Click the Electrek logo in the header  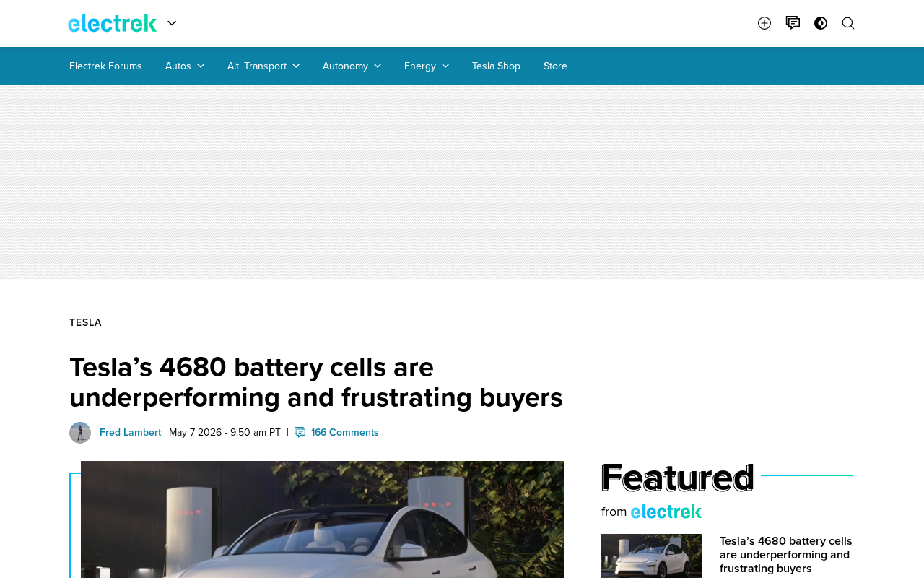pos(112,23)
